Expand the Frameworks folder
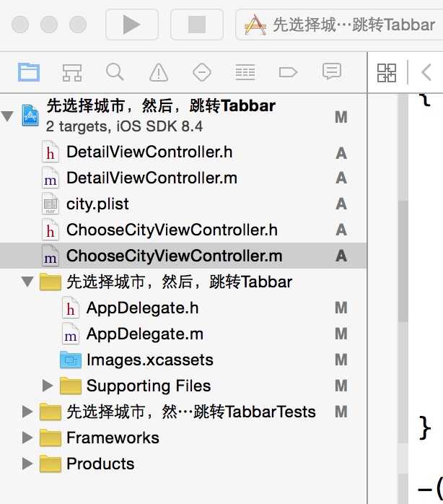The width and height of the screenshot is (443, 504). [x=27, y=438]
